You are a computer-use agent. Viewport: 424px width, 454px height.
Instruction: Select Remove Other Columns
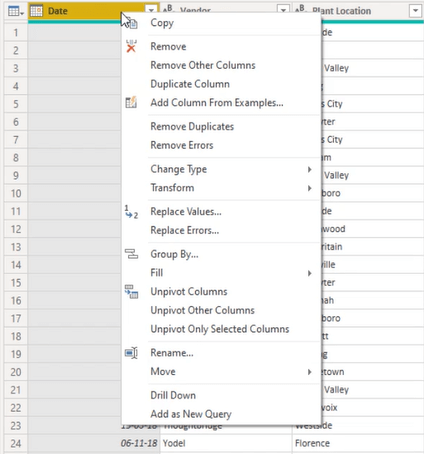(x=203, y=65)
